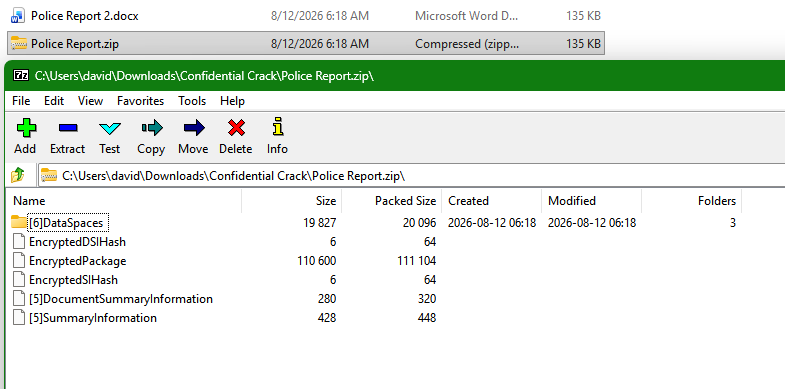
Task: Click the green Add plus icon
Action: tap(26, 128)
